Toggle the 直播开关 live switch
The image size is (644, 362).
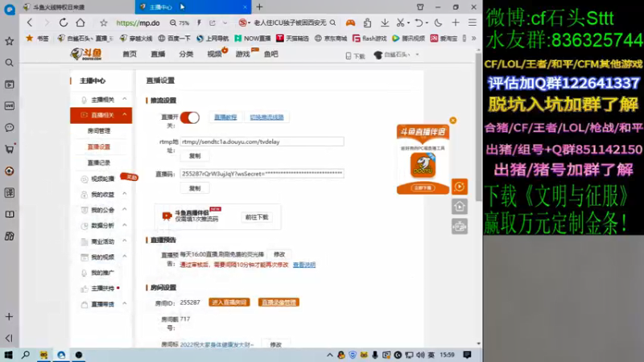190,117
